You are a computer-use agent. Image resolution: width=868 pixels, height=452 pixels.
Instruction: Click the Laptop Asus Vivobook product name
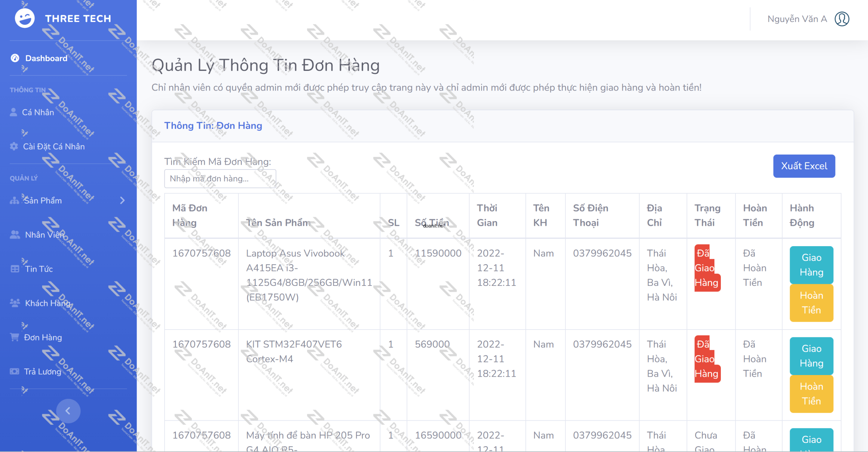(x=309, y=275)
